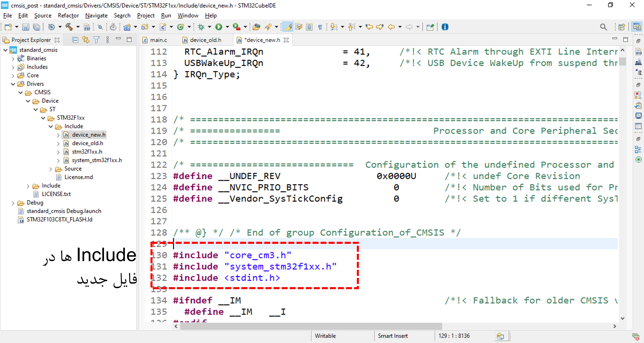The width and height of the screenshot is (644, 343).
Task: Click the Writable status bar field
Action: coord(325,336)
